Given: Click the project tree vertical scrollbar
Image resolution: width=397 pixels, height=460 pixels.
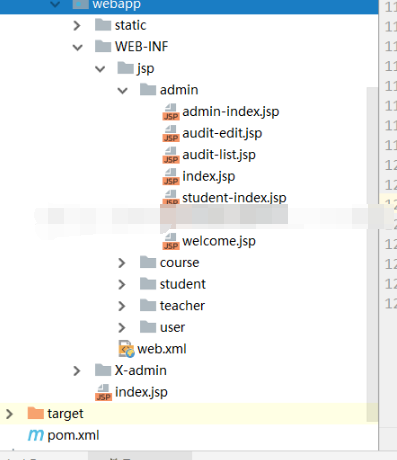Looking at the screenshot, I should [x=372, y=254].
